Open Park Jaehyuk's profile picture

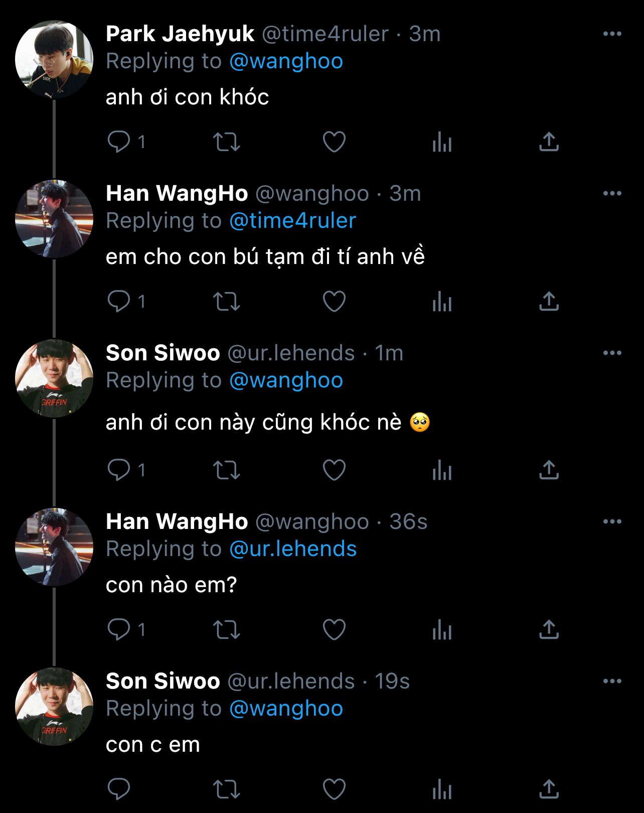click(54, 59)
